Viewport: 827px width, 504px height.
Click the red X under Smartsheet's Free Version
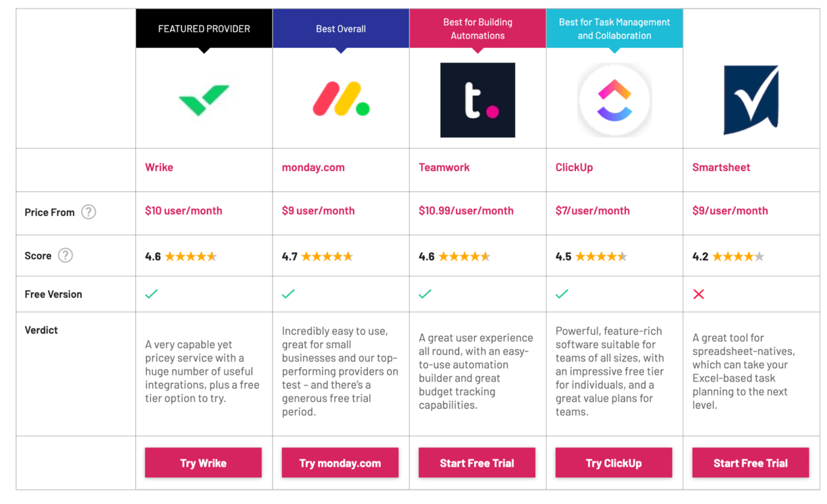coord(698,294)
